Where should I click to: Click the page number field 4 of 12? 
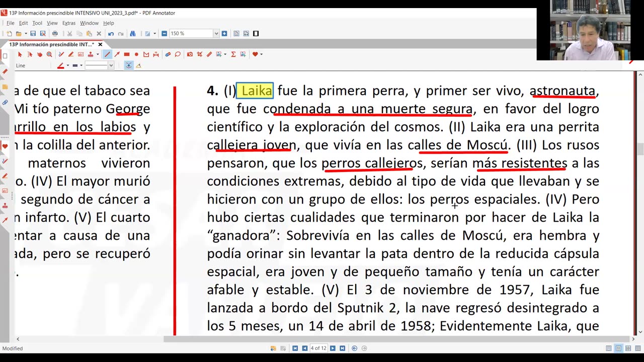[318, 348]
